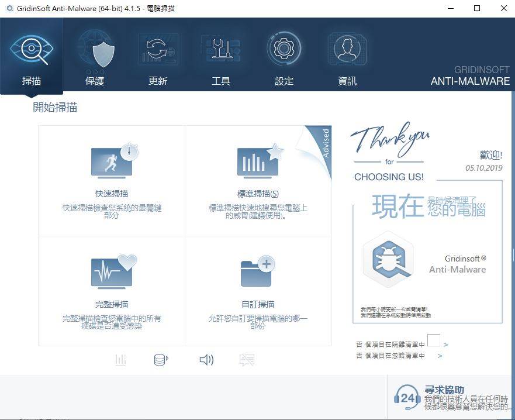This screenshot has width=515, height=420.
Task: Open the 更新 (Update) tab
Action: coord(158,57)
